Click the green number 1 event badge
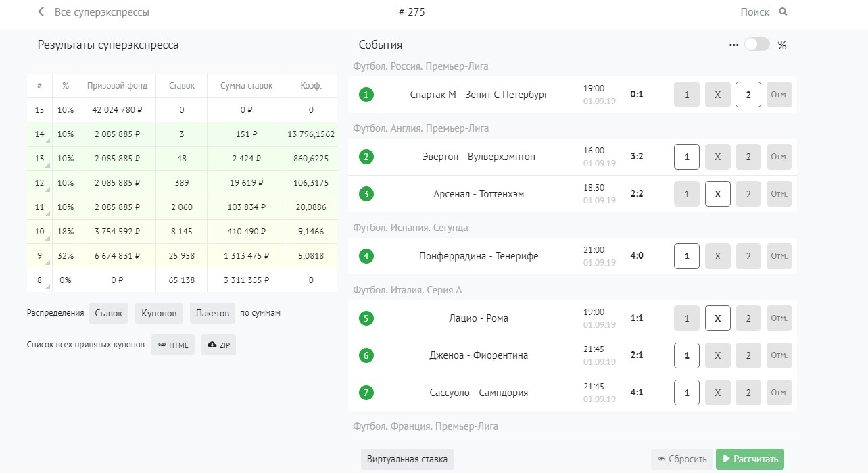Screen dimensions: 868x473 click(366, 95)
